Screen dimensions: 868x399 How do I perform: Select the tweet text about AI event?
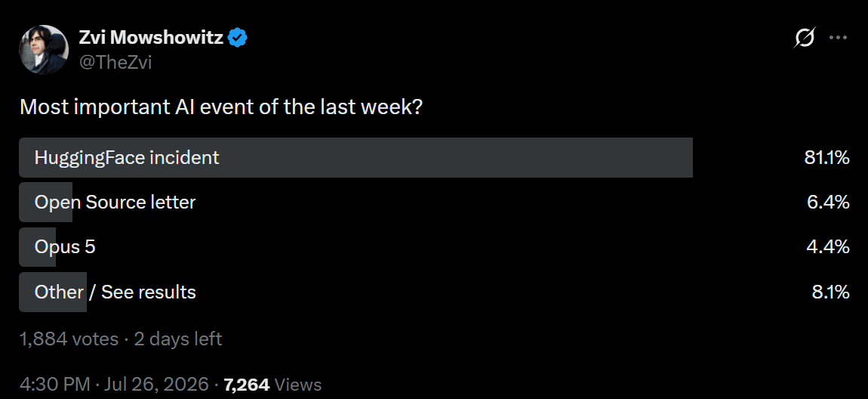(x=221, y=107)
